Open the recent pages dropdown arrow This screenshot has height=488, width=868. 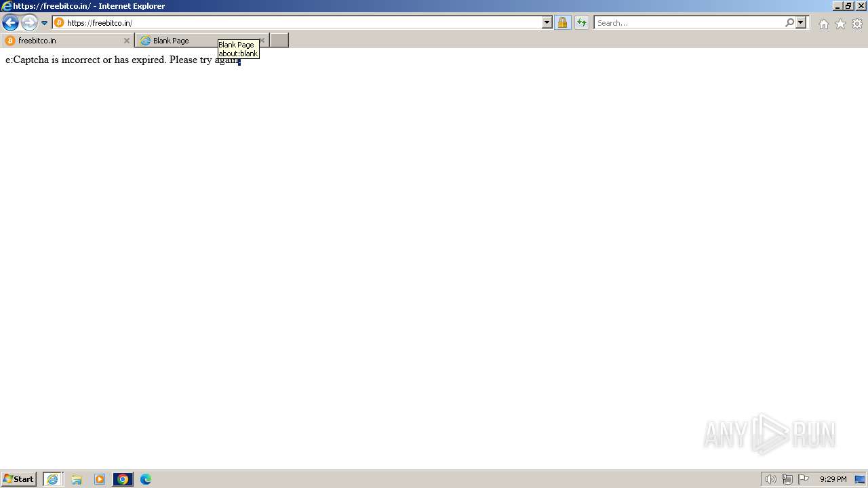(45, 23)
